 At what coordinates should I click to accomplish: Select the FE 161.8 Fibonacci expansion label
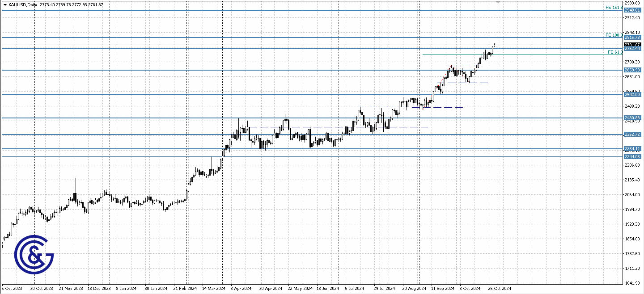(613, 7)
